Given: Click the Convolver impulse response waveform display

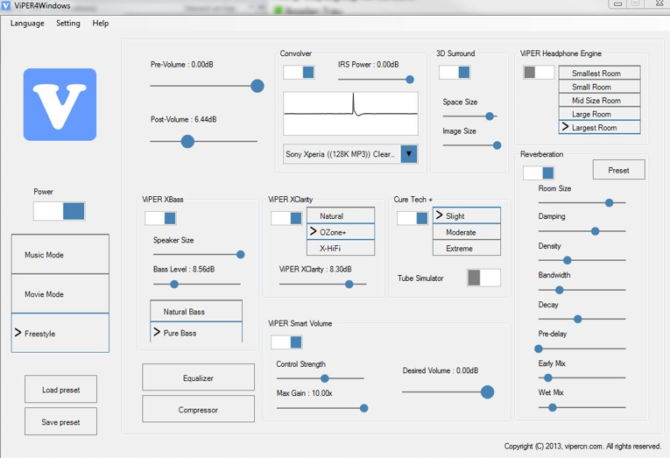Looking at the screenshot, I should tap(351, 114).
